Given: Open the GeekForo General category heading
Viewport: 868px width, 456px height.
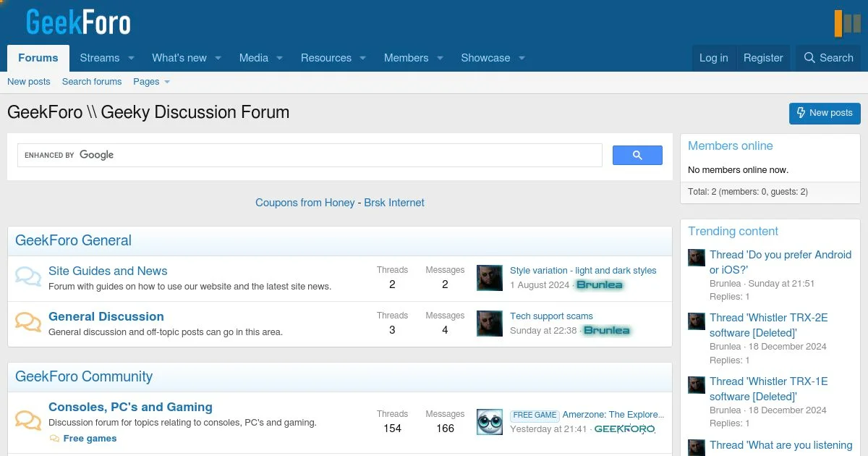Looking at the screenshot, I should pyautogui.click(x=73, y=241).
